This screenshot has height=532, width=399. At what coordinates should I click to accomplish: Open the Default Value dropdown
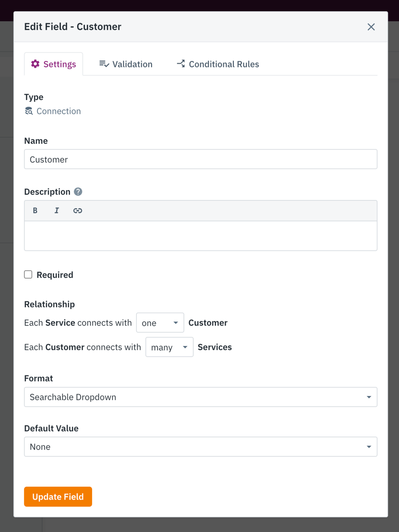(x=201, y=447)
